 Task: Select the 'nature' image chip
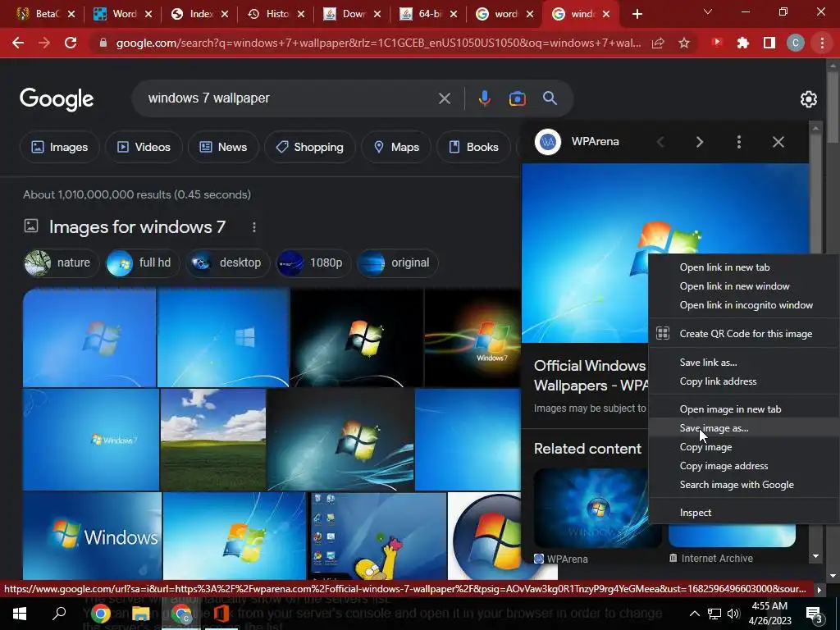pos(61,263)
